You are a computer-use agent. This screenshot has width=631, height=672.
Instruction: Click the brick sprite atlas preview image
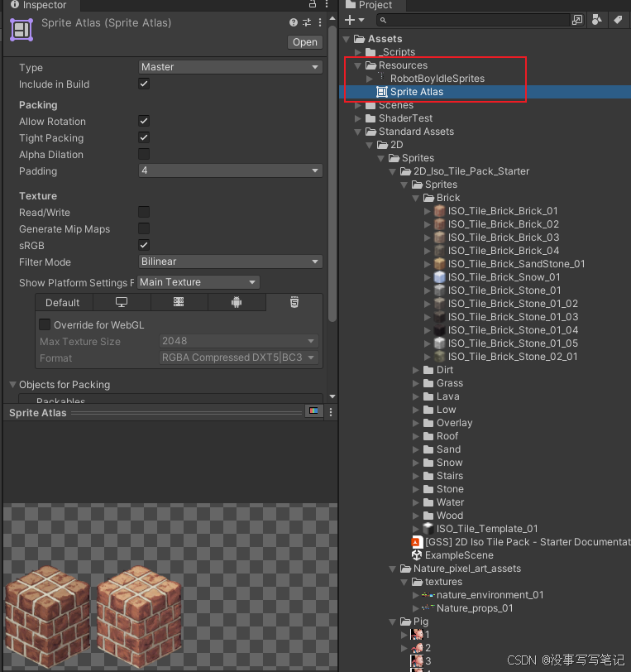92,617
